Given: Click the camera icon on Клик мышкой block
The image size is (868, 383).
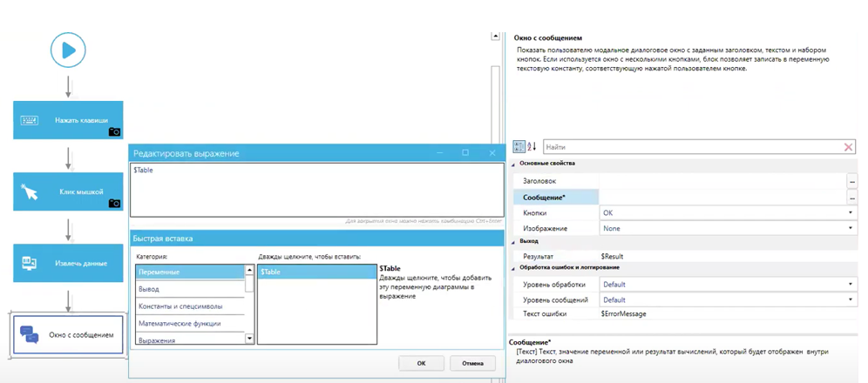Looking at the screenshot, I should 114,204.
